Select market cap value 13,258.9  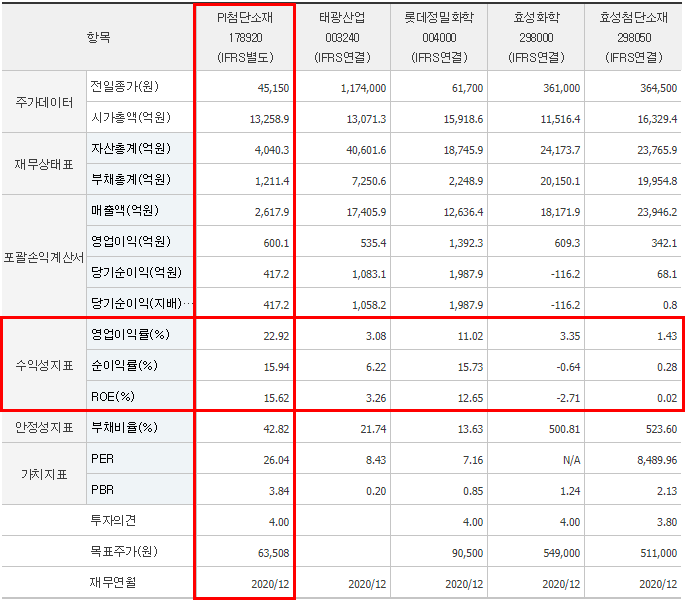[x=269, y=119]
